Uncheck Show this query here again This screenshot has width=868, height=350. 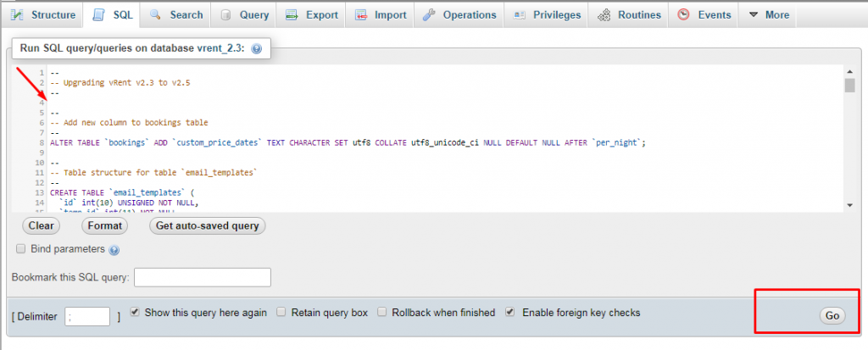pos(136,313)
